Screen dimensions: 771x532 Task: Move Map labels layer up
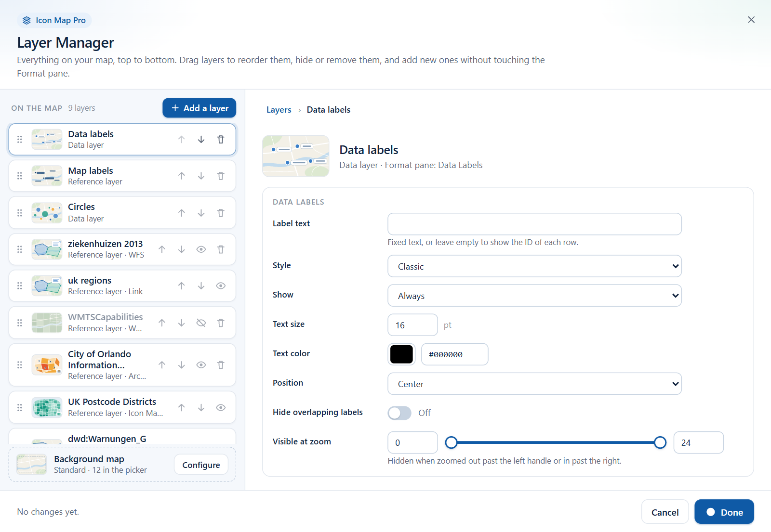click(x=181, y=176)
